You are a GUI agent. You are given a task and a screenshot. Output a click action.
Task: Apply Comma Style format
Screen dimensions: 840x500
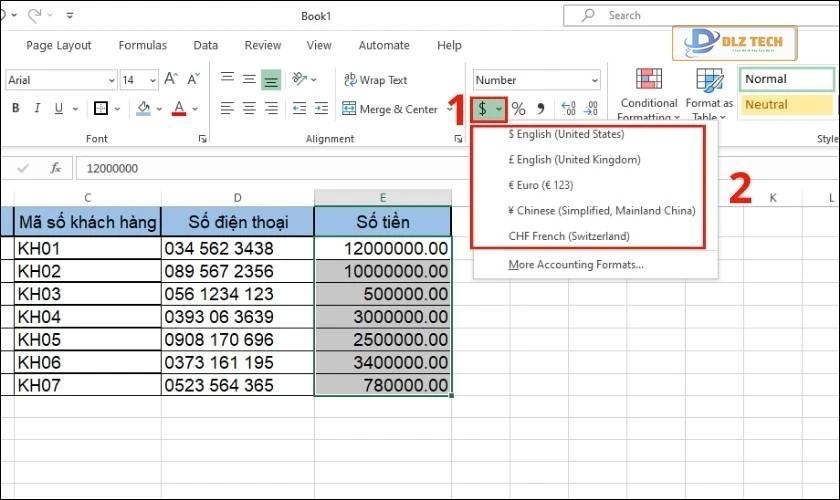pyautogui.click(x=541, y=109)
